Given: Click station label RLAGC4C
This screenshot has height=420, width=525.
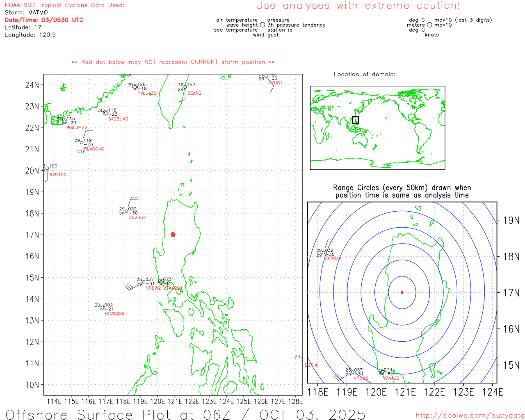Looking at the screenshot, I should click(94, 149).
